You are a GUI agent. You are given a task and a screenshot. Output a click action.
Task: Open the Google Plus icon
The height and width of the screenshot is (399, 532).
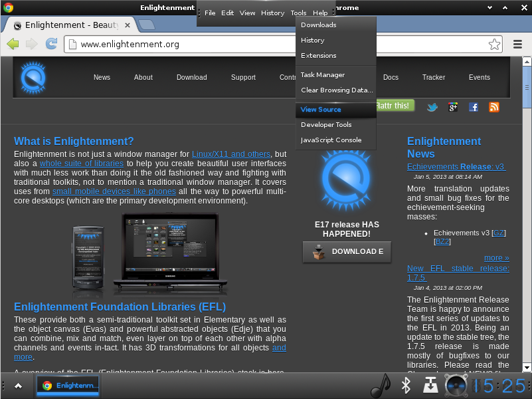click(453, 106)
